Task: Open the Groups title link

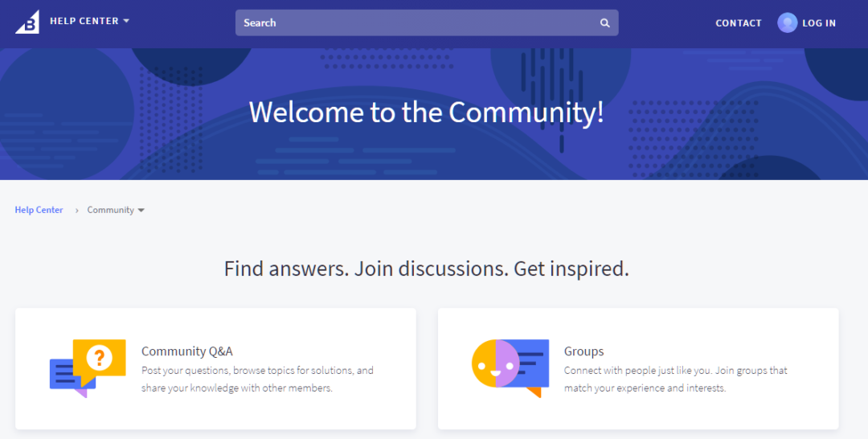Action: click(583, 351)
